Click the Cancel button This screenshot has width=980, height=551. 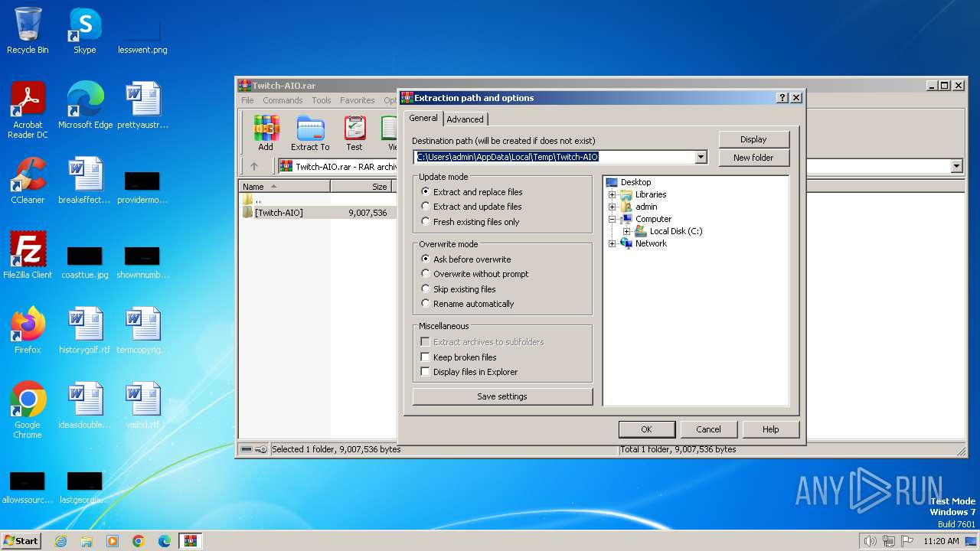click(x=708, y=429)
